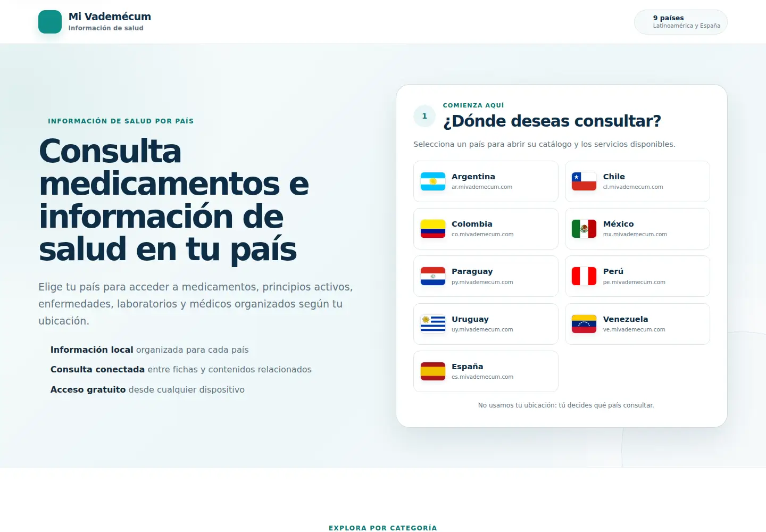Select the Argentina country name

[473, 177]
